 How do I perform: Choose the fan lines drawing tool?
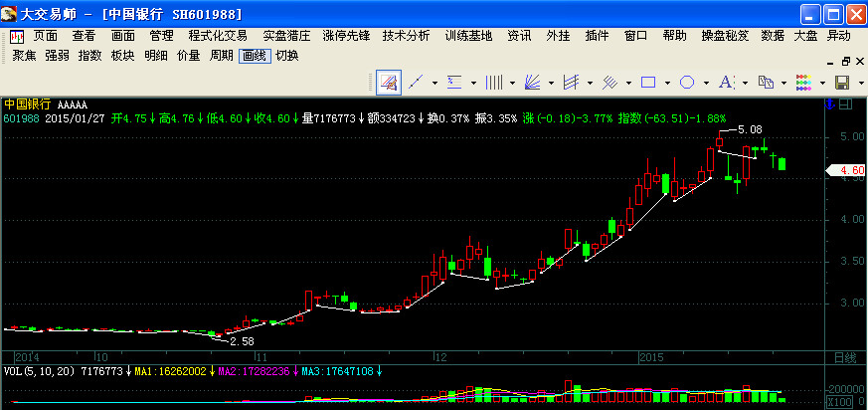533,82
